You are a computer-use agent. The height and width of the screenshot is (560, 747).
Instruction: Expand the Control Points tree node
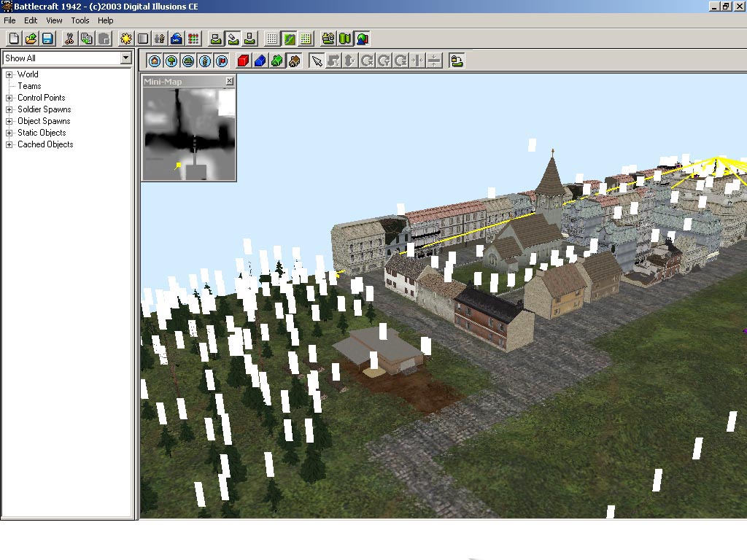point(9,98)
